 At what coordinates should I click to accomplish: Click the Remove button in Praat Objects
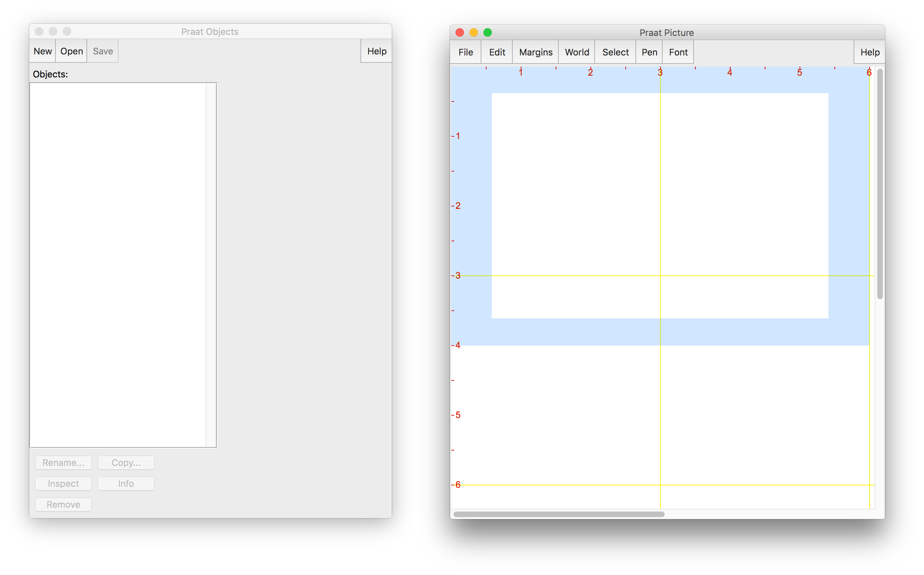pyautogui.click(x=63, y=504)
